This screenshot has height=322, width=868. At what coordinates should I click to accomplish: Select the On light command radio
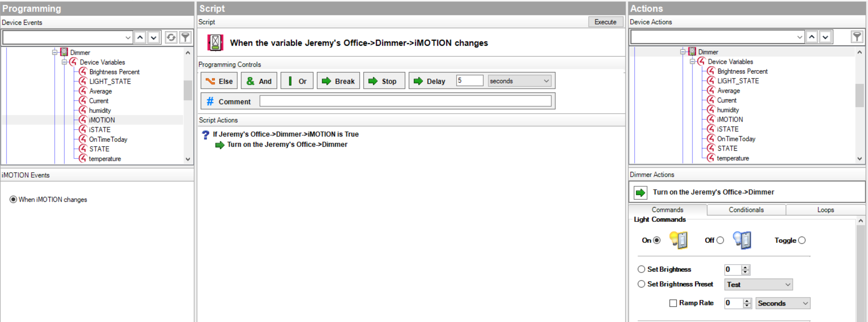(657, 240)
